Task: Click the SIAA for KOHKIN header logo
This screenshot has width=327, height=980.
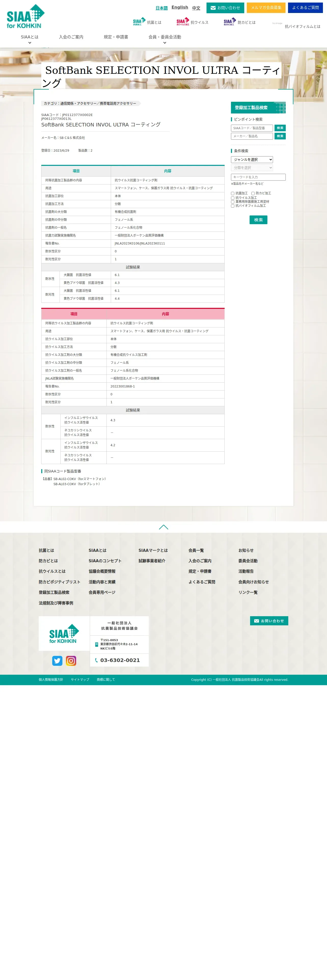Action: click(25, 16)
